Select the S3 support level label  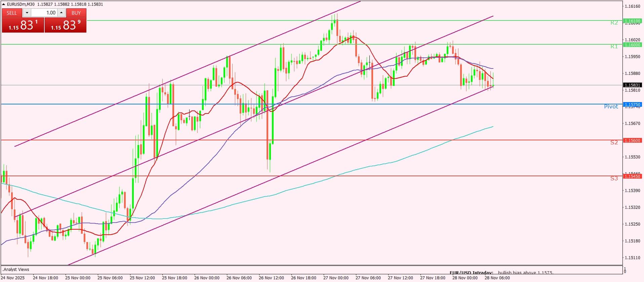click(614, 178)
